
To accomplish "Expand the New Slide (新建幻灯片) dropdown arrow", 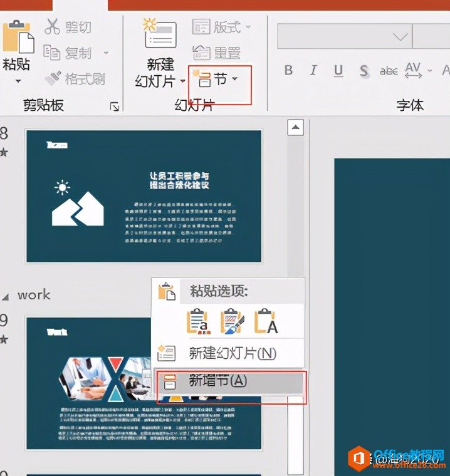I will [182, 81].
